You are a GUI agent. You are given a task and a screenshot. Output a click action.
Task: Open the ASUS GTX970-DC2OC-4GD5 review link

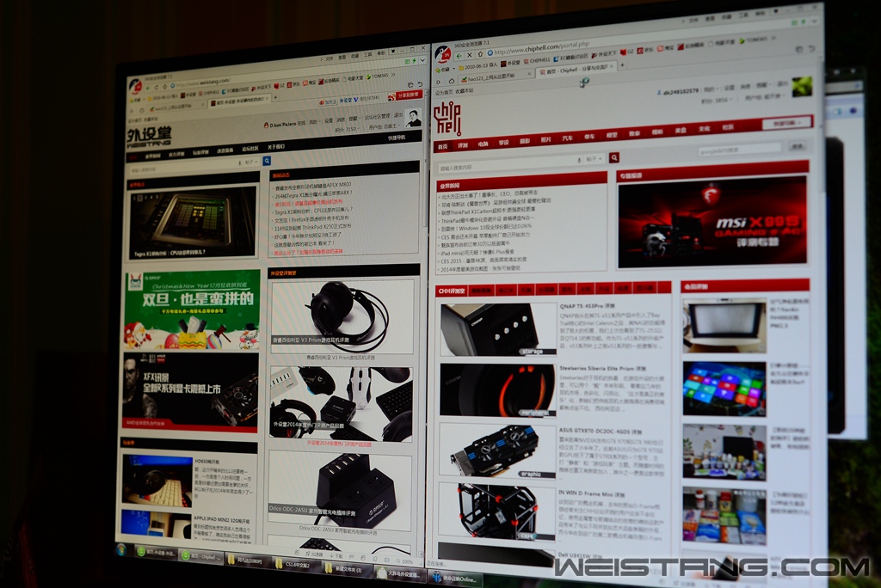tap(601, 431)
